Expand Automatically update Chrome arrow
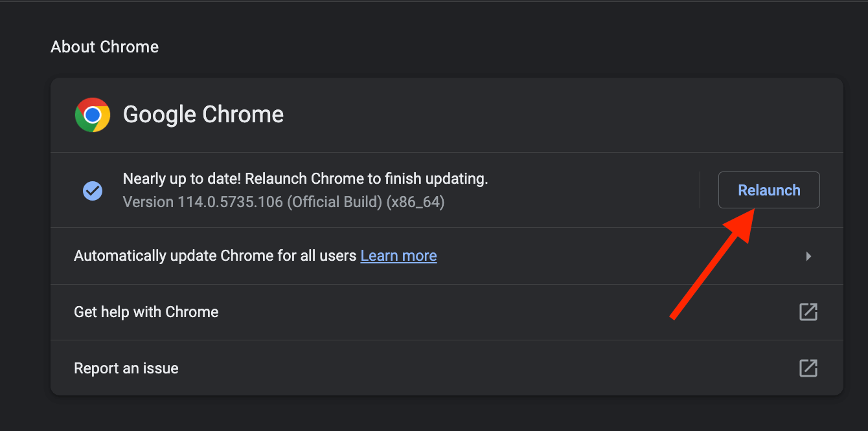Viewport: 868px width, 431px height. click(808, 256)
